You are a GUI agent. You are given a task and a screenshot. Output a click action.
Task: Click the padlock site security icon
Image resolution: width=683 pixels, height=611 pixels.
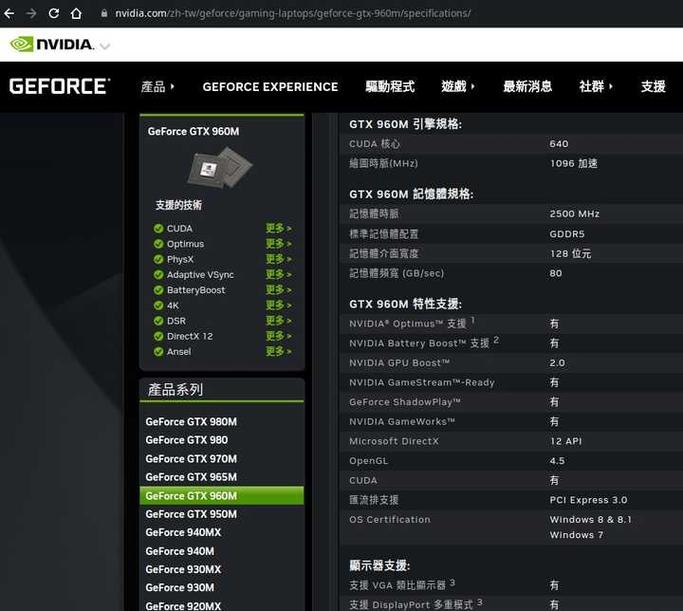click(x=104, y=14)
